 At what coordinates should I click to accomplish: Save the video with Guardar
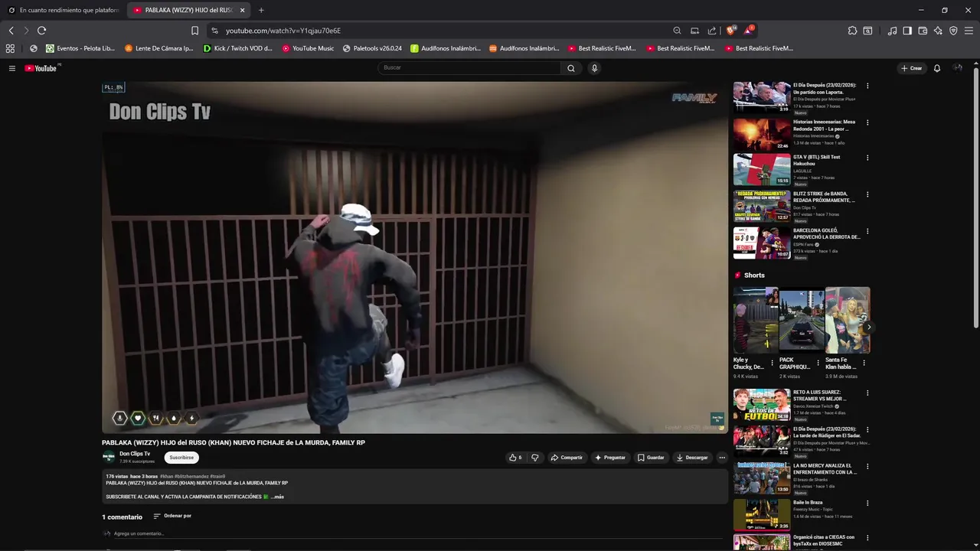coord(651,458)
